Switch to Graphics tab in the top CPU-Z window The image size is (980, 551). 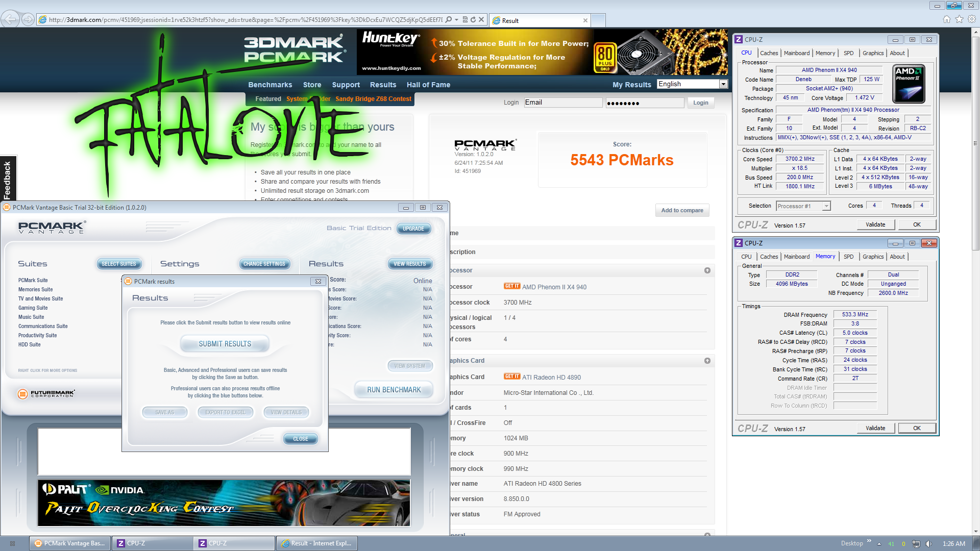coord(873,53)
